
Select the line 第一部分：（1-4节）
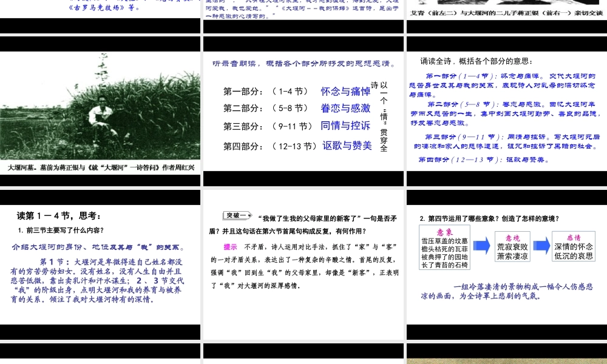coord(266,91)
